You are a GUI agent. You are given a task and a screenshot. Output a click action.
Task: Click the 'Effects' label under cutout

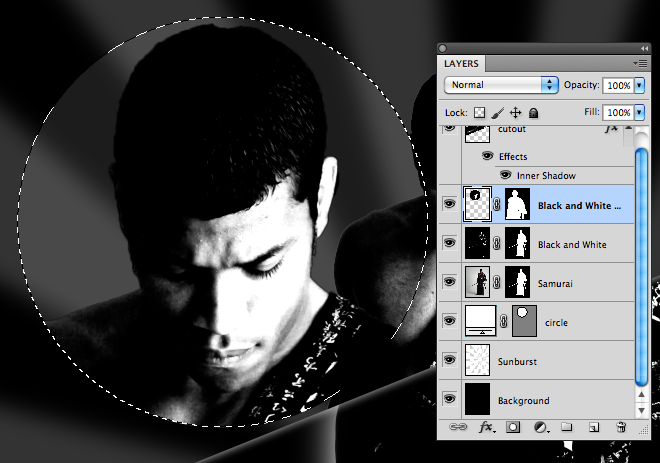(x=513, y=157)
